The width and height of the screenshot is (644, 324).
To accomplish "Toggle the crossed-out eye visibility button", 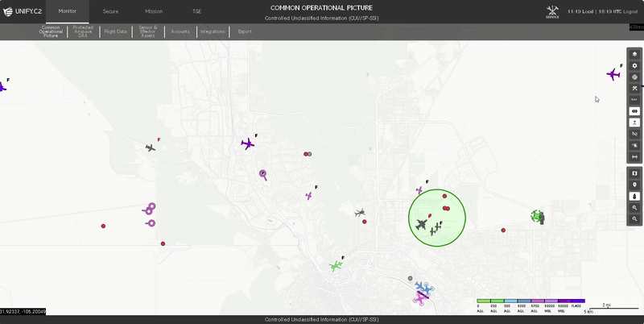I will click(634, 133).
